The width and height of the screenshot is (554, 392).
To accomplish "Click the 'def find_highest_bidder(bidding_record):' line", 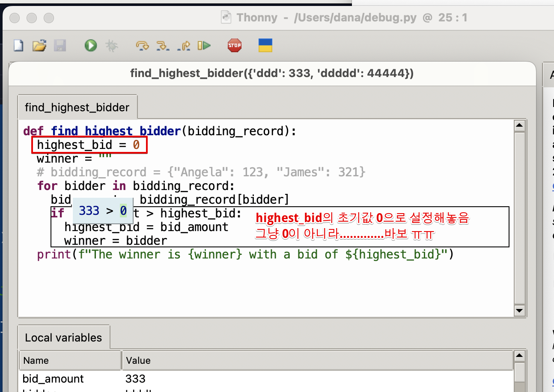I will (160, 131).
